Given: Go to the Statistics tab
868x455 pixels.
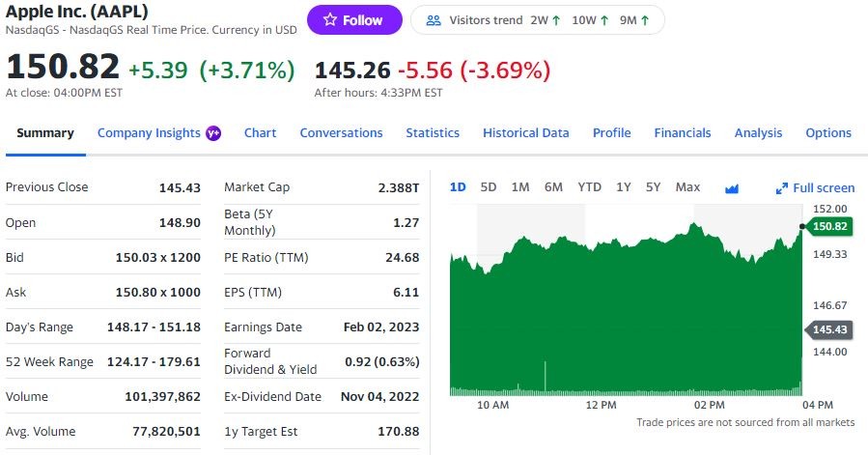Looking at the screenshot, I should coord(433,133).
